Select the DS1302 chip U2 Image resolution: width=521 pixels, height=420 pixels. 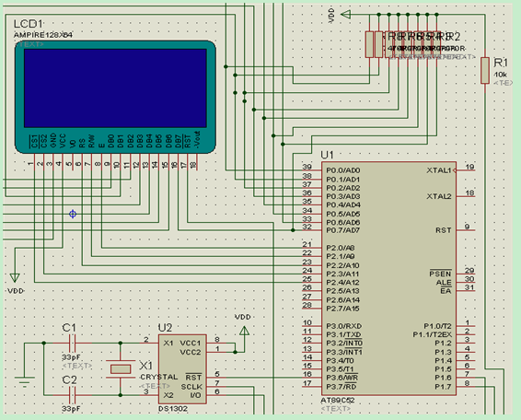[182, 369]
